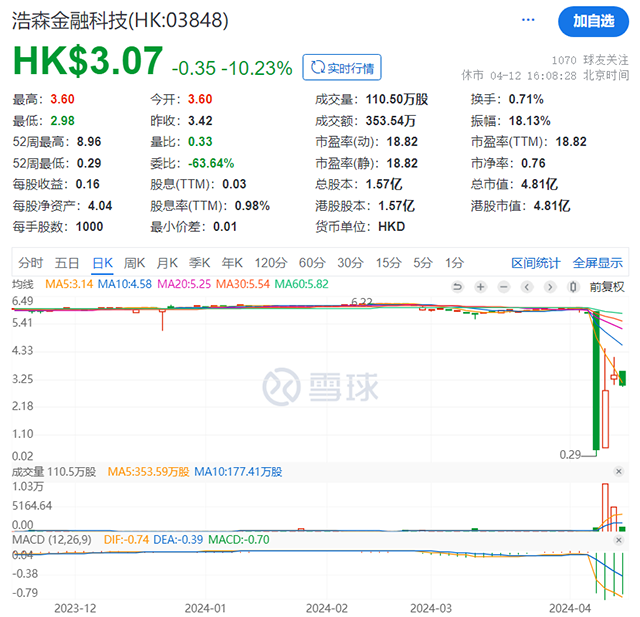This screenshot has height=617, width=640.
Task: Select the 月K chart tab
Action: [167, 263]
